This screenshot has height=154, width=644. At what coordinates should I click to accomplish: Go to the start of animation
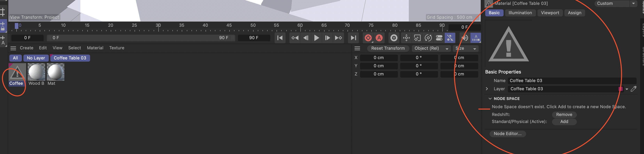pyautogui.click(x=280, y=38)
